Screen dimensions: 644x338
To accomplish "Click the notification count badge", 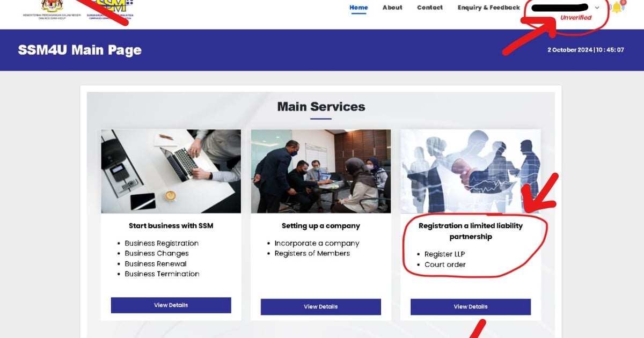I will [x=623, y=3].
